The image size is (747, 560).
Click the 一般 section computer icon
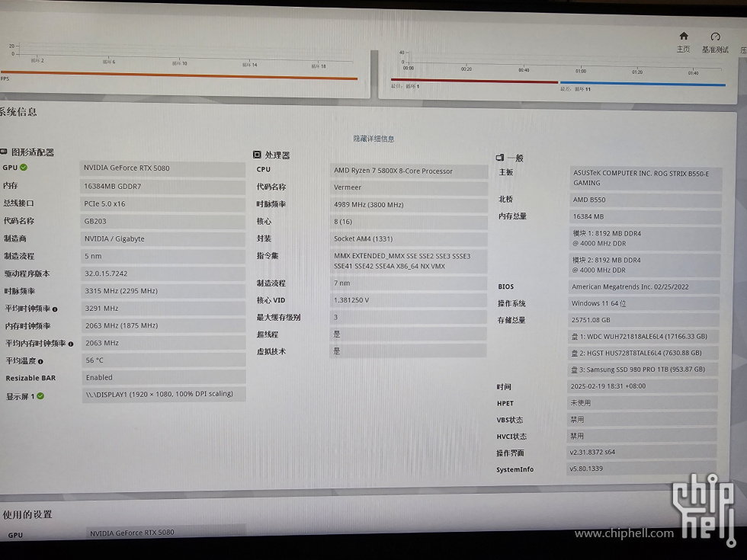pyautogui.click(x=500, y=157)
